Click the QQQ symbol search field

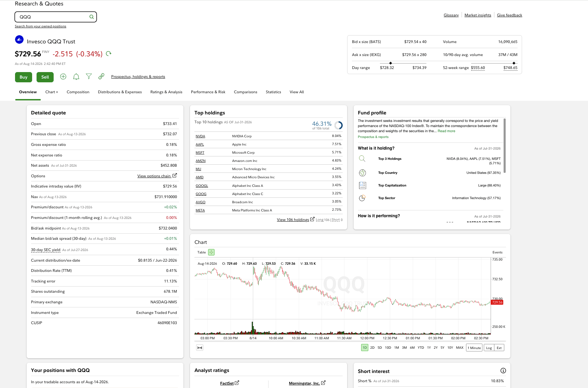[x=56, y=17]
